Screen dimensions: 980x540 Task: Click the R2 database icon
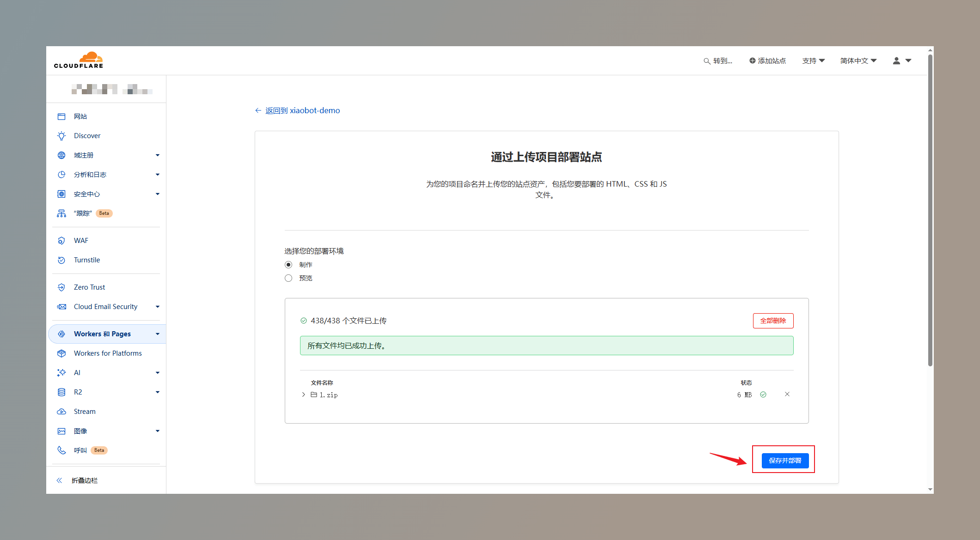(61, 392)
